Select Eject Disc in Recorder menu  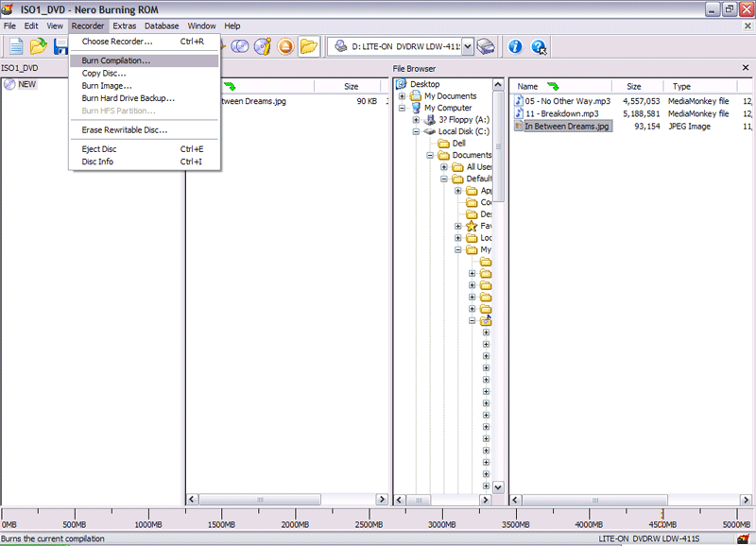coord(145,149)
